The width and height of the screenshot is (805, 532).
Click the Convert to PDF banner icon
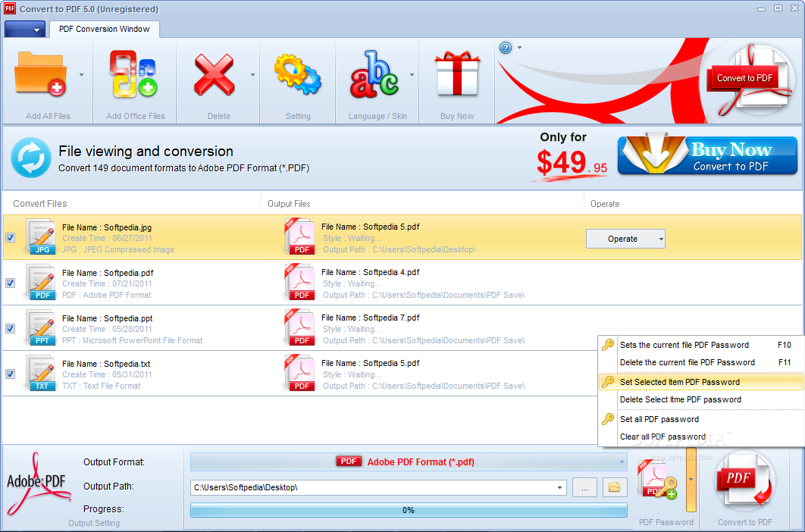point(750,80)
